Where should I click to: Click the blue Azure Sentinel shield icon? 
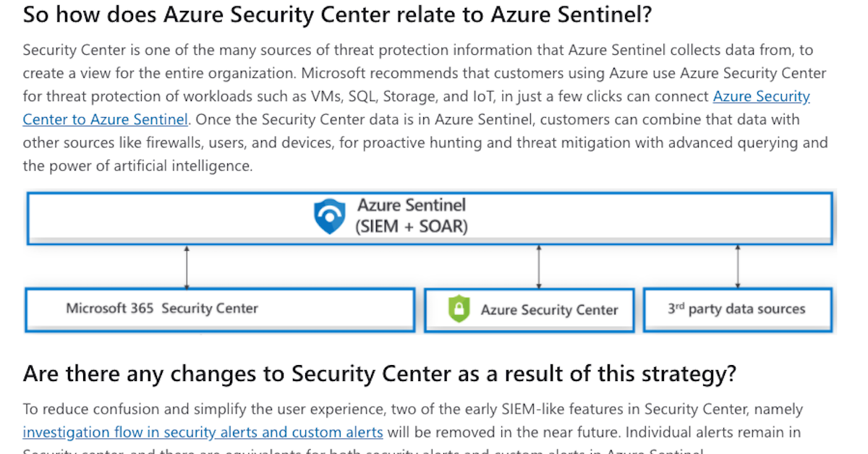pyautogui.click(x=329, y=216)
